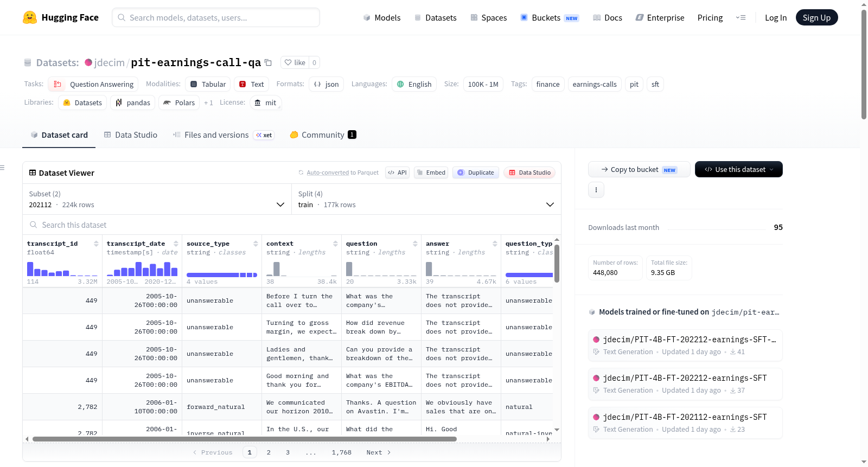Click the finance tag
Viewport: 868px width, 467px height.
tap(548, 84)
